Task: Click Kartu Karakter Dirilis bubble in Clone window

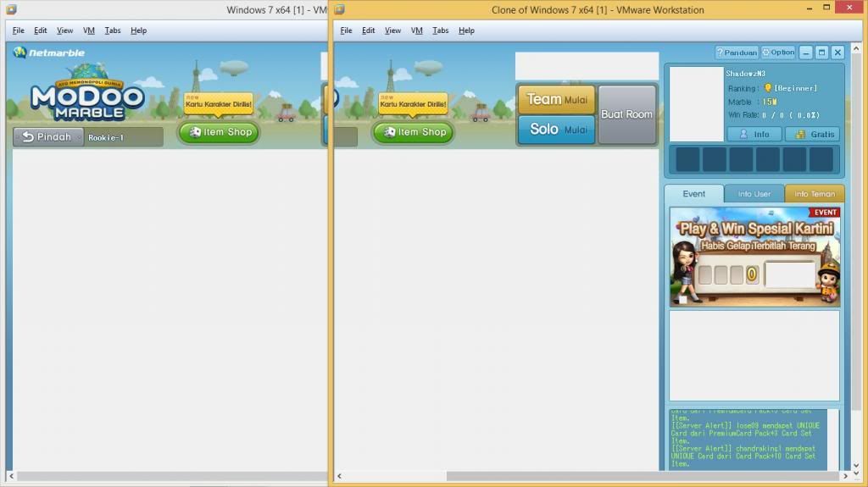Action: coord(413,103)
